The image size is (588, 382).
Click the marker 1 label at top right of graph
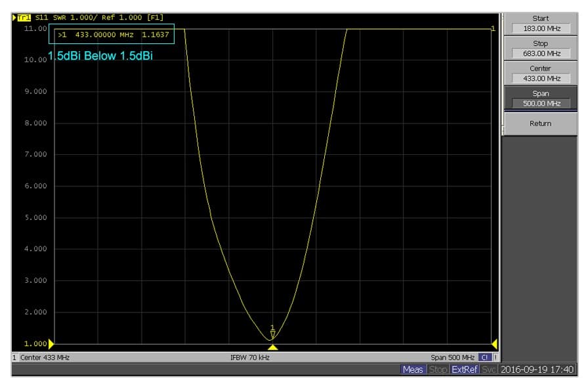[x=493, y=28]
